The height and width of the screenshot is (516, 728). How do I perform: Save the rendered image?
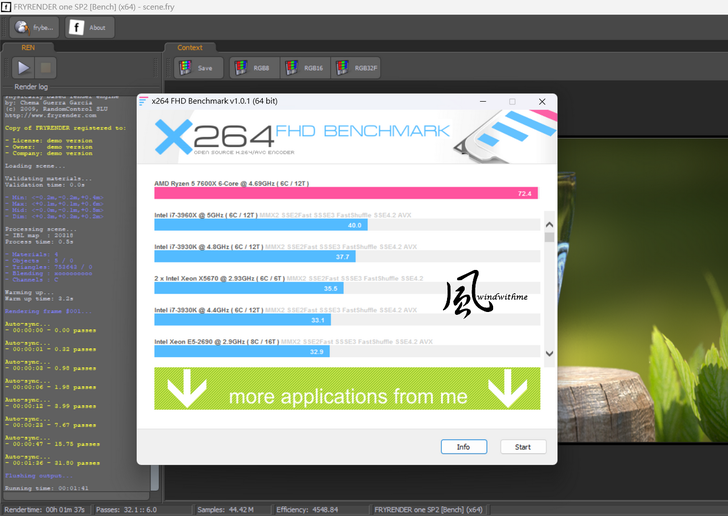click(x=198, y=68)
